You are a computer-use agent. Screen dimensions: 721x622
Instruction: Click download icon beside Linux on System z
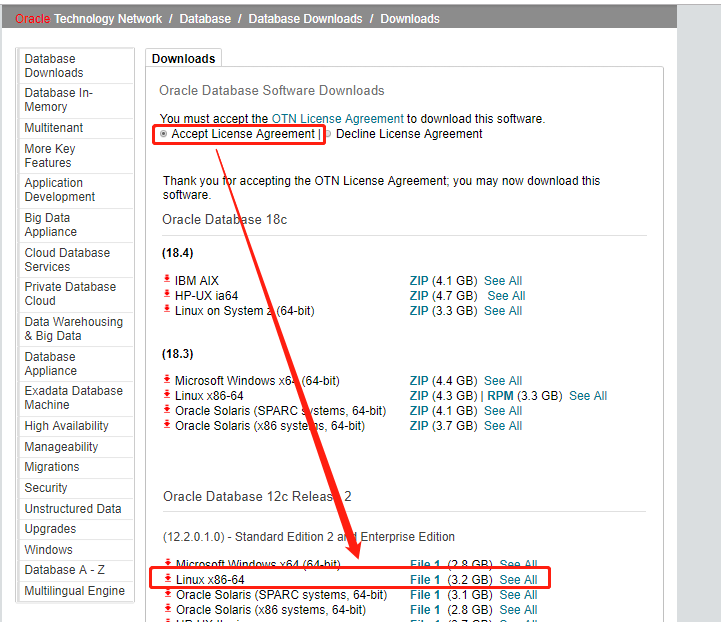point(167,309)
